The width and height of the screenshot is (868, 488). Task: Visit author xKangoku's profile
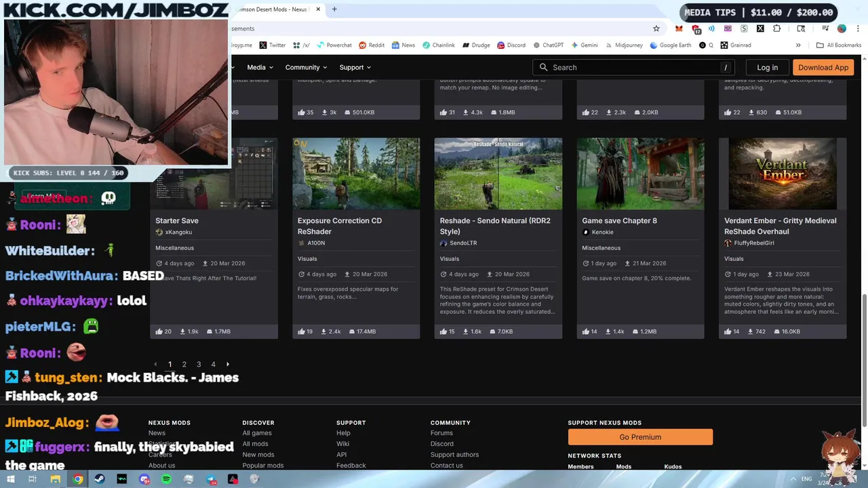coord(178,232)
